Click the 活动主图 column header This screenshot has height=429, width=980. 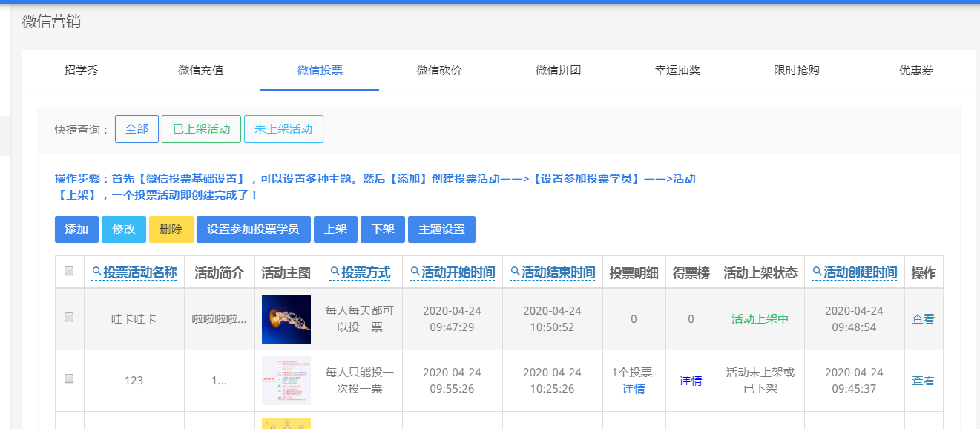click(x=286, y=273)
